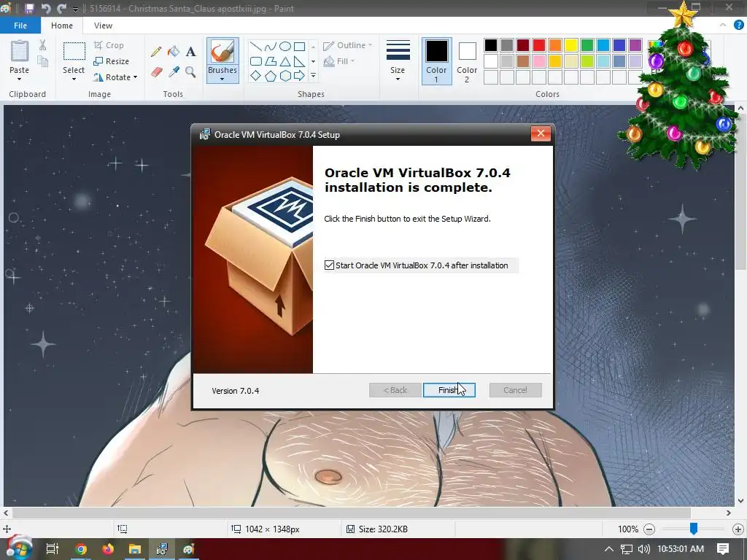
Task: Pick the black color swatch
Action: click(x=491, y=45)
